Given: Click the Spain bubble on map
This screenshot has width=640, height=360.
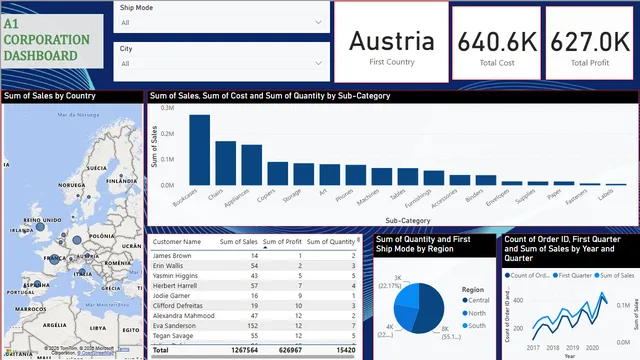Looking at the screenshot, I should [37, 284].
